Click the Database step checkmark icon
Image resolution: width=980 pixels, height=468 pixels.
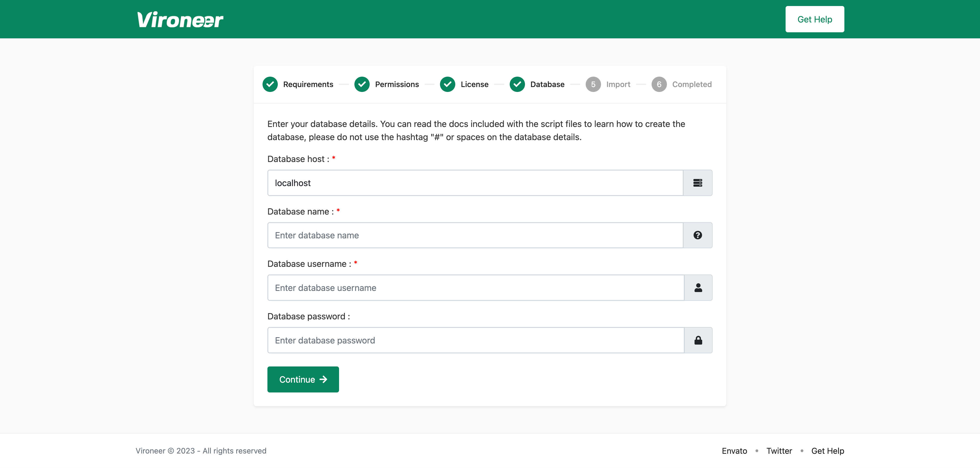tap(517, 84)
